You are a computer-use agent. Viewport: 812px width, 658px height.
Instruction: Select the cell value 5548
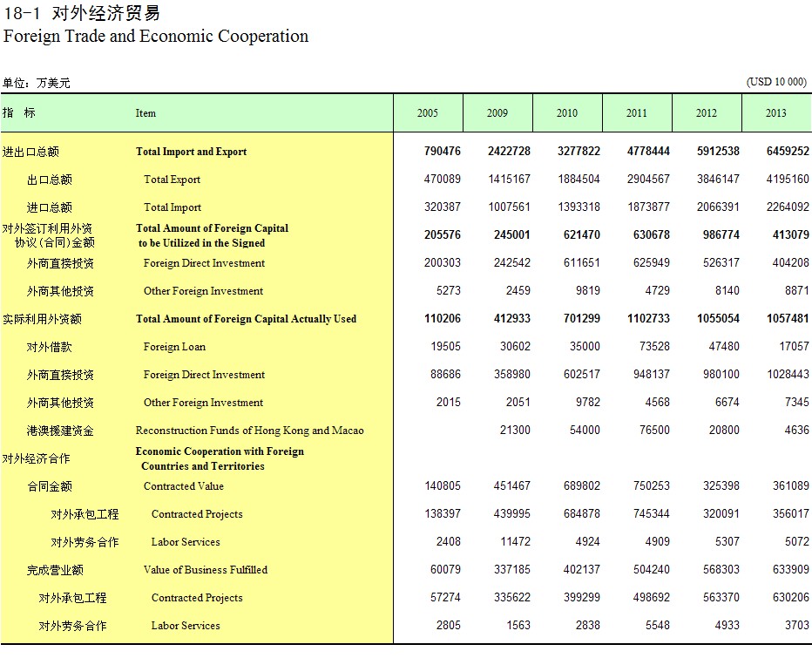click(x=658, y=625)
